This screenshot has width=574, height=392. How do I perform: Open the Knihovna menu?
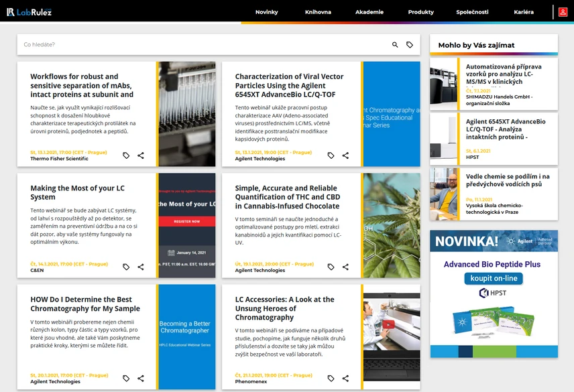[x=318, y=12]
